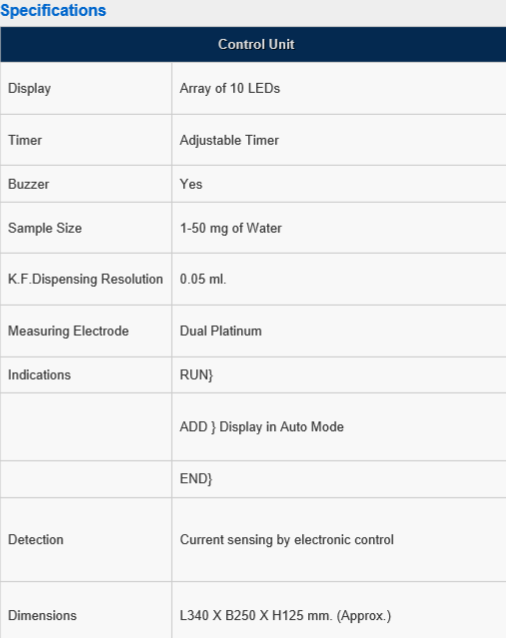Select the Adjustable Timer value
Viewport: 506px width, 638px height.
click(x=229, y=140)
